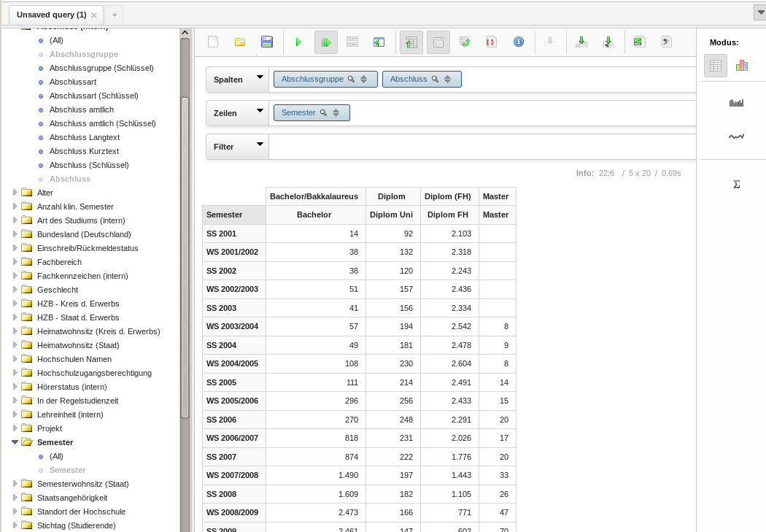Click the drill through on cell icon

pyautogui.click(x=581, y=42)
